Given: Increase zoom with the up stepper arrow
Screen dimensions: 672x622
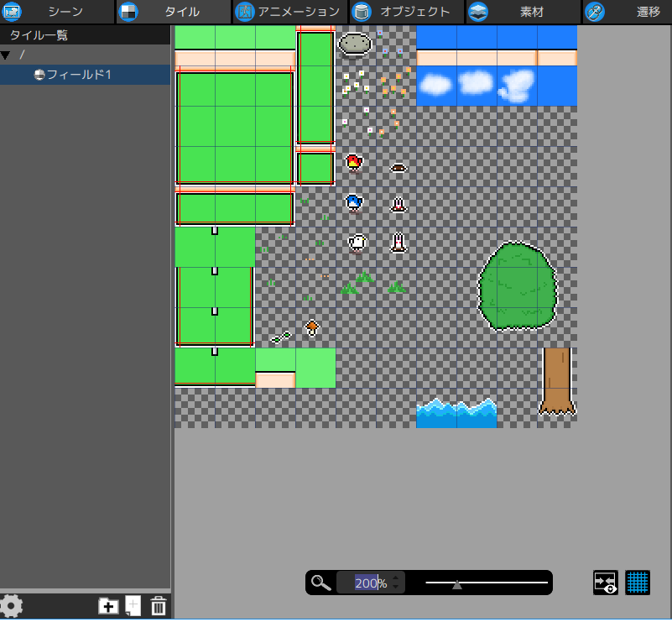Looking at the screenshot, I should tap(396, 578).
